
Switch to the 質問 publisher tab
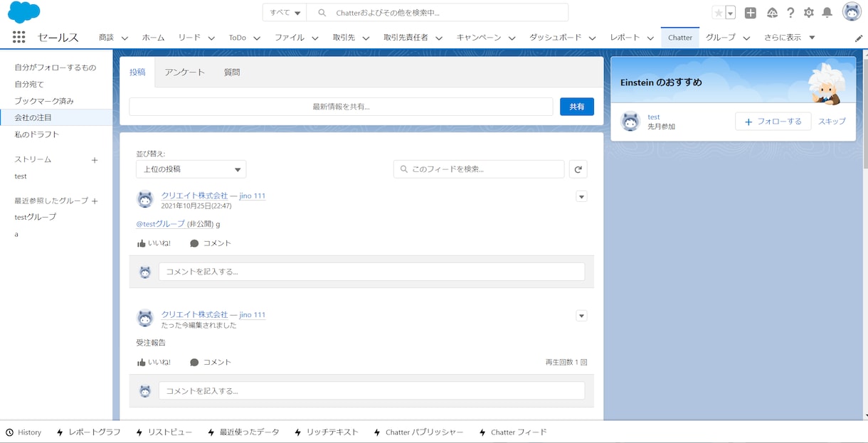[232, 73]
